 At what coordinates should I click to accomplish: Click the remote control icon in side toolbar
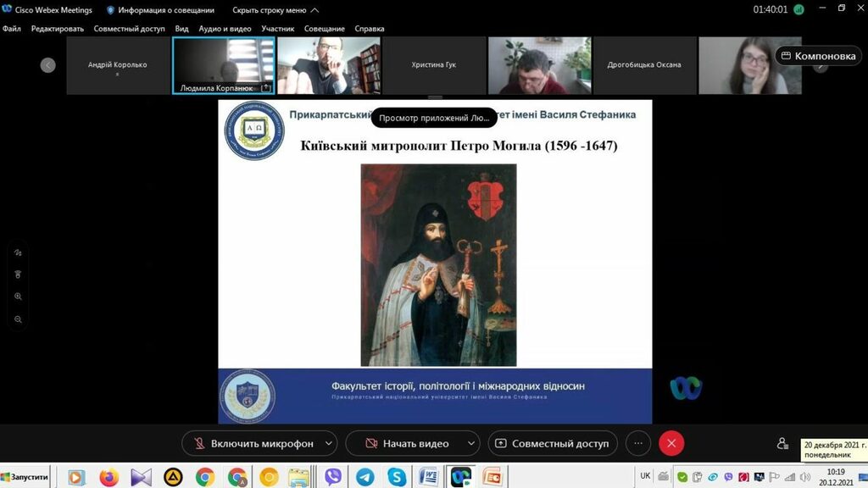pyautogui.click(x=18, y=274)
